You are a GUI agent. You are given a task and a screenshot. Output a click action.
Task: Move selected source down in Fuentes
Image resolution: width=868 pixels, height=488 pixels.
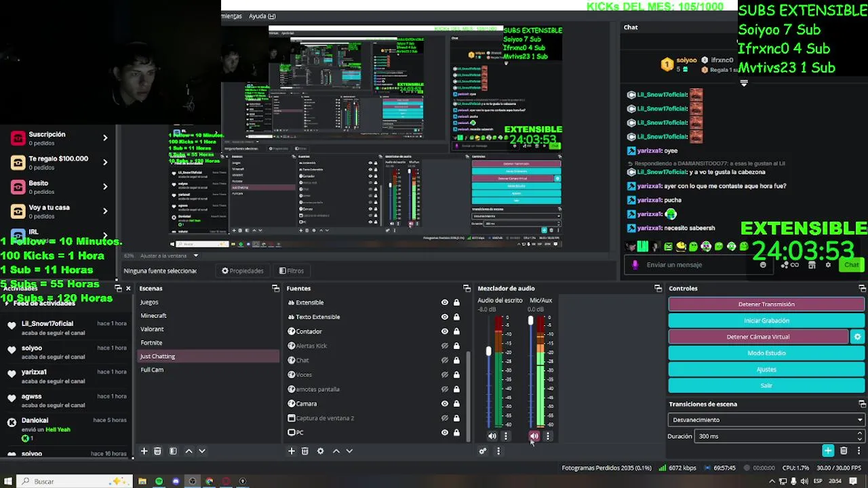(x=349, y=451)
